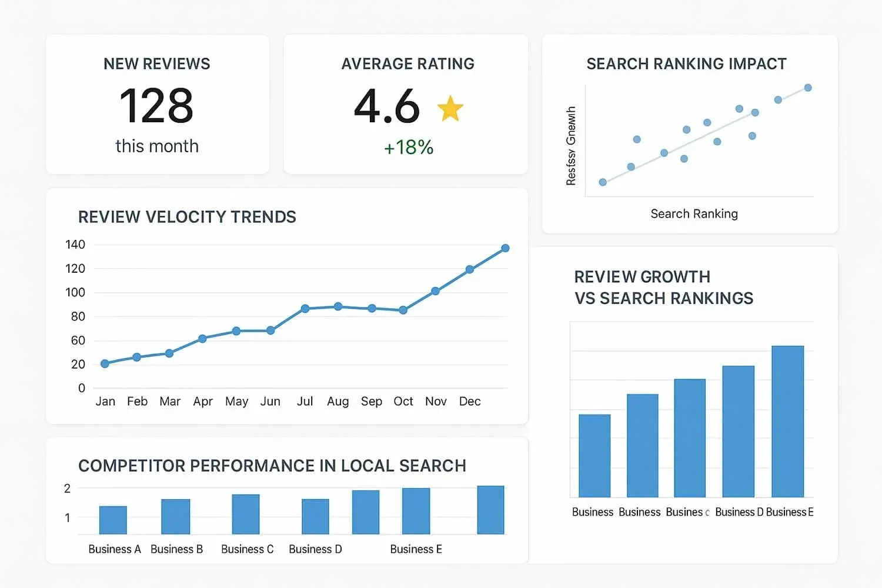Select the December data point on velocity chart

point(469,270)
